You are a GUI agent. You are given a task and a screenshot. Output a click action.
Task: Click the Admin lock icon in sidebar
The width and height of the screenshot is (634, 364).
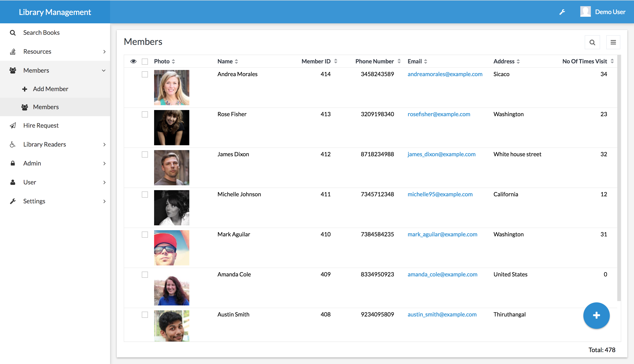tap(13, 163)
